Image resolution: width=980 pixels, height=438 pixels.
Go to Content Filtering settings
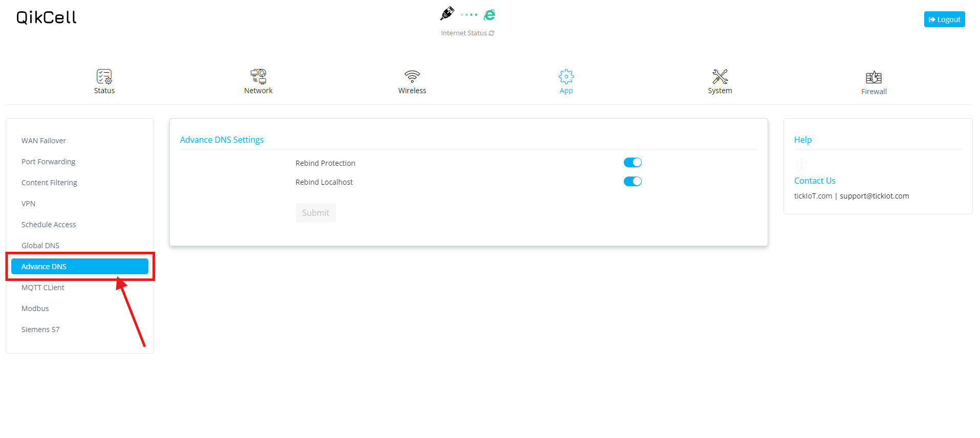[49, 183]
